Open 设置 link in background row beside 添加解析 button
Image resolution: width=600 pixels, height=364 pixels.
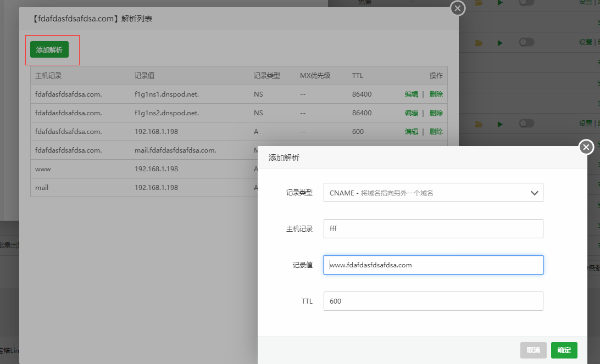coord(586,42)
